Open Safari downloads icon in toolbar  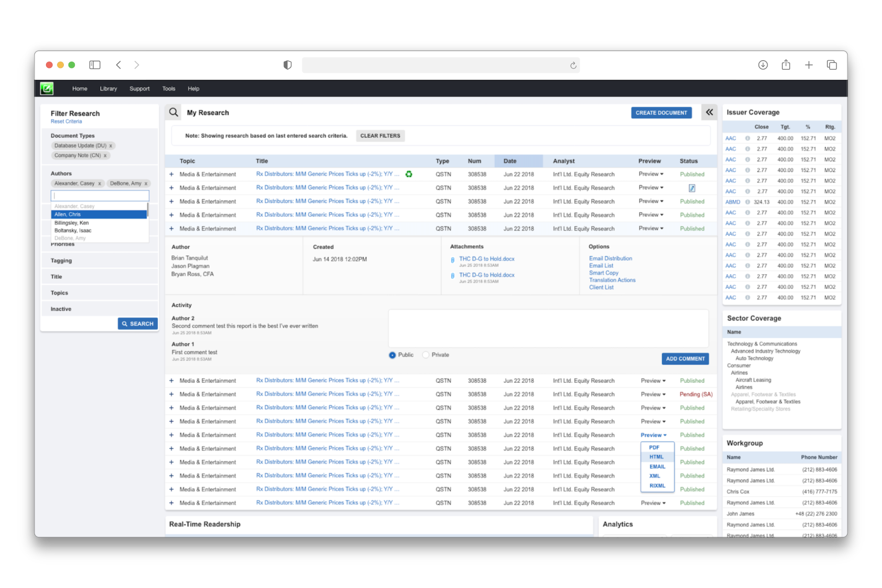(763, 65)
